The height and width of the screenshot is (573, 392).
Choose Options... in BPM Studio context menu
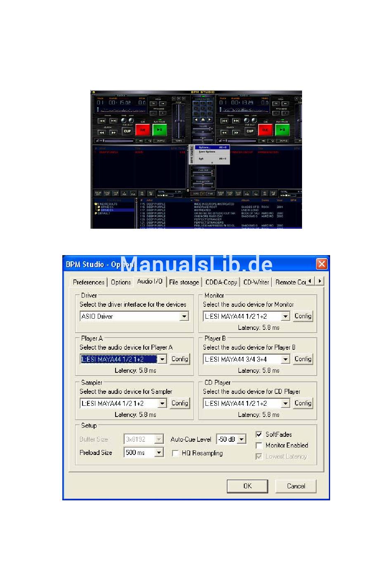pos(213,147)
